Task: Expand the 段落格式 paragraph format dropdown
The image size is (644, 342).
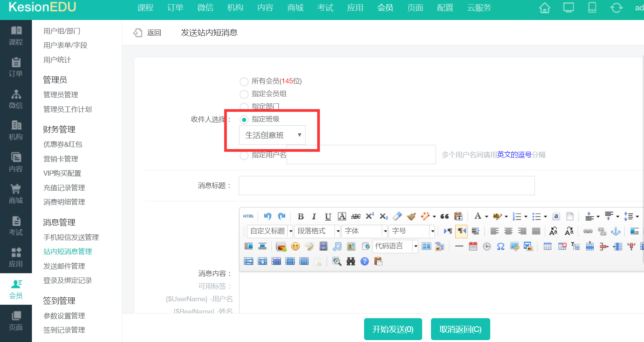Action: (317, 231)
